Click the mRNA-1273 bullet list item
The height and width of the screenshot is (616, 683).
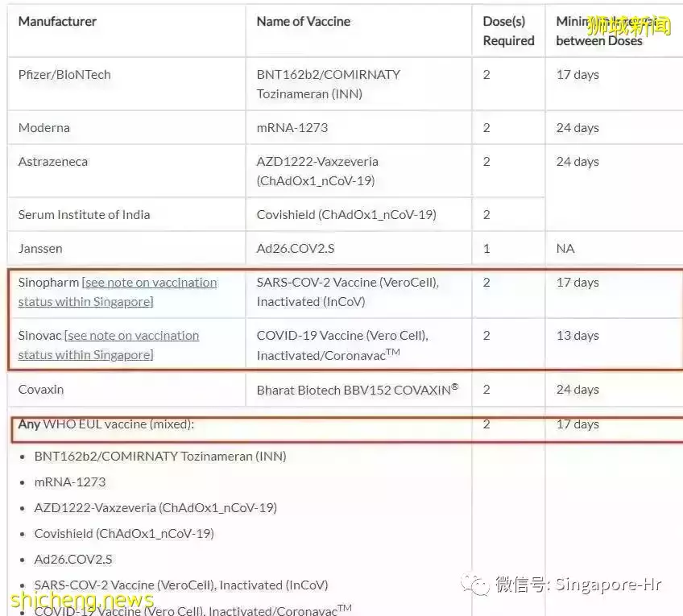click(x=70, y=482)
